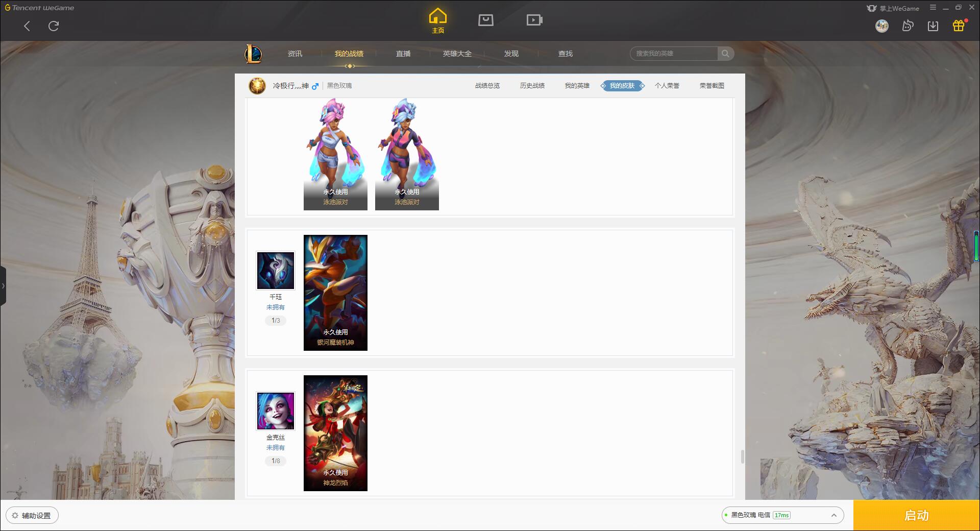
Task: Open the 发现 tab
Action: point(511,54)
